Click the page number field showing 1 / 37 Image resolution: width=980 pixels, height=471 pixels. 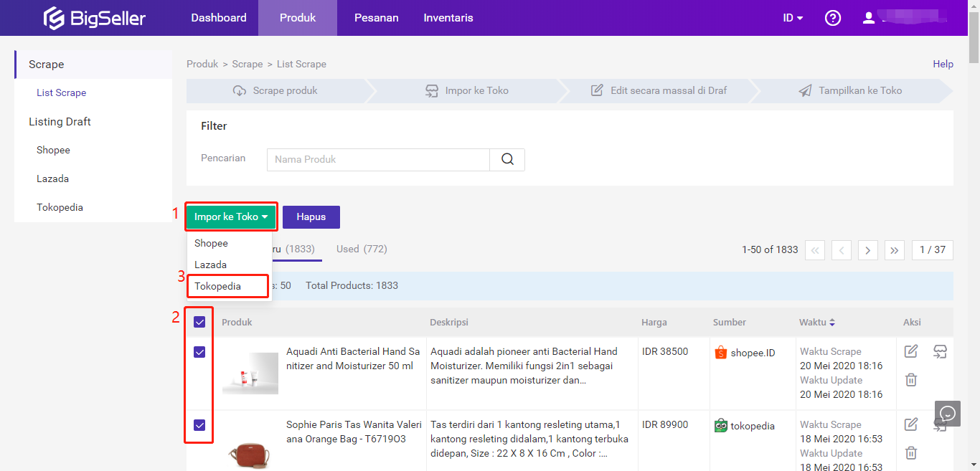coord(933,250)
